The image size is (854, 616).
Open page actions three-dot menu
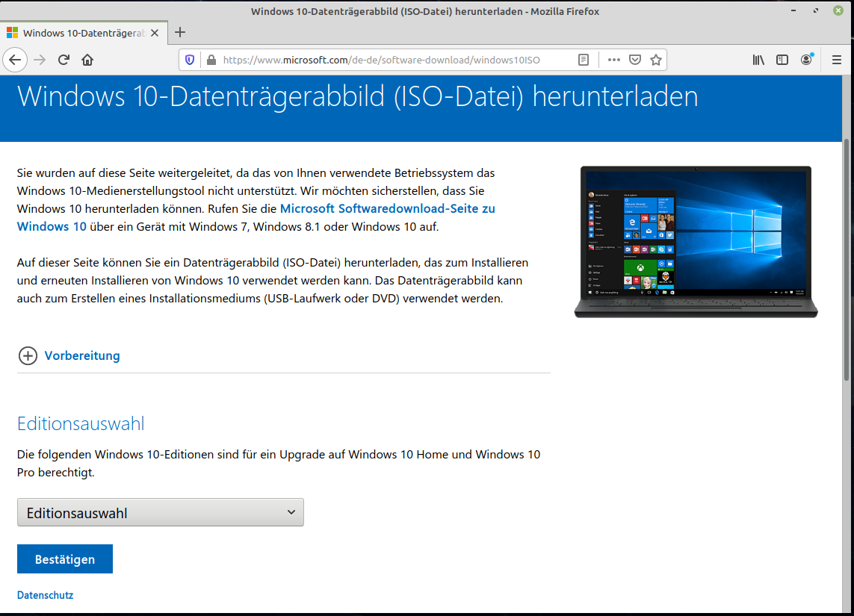pos(614,60)
